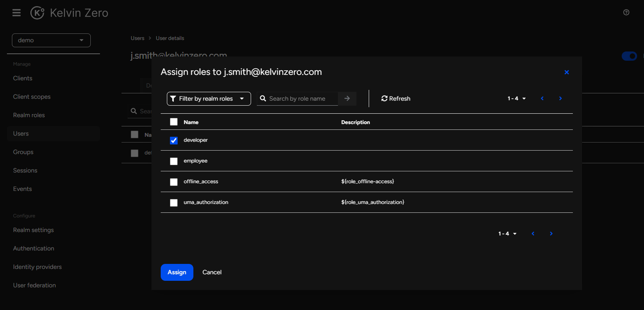Click the Refresh button
Viewport: 644px width, 310px height.
[x=396, y=99]
